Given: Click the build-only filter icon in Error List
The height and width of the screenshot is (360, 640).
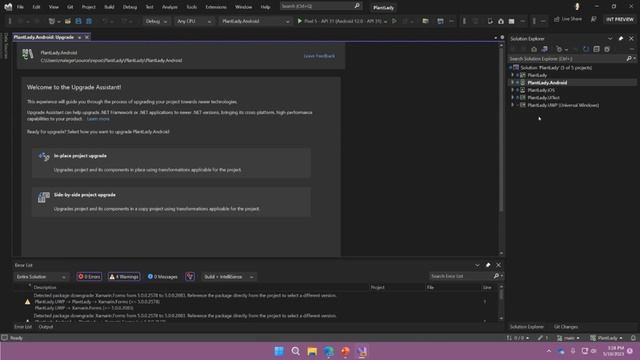Looking at the screenshot, I should [x=190, y=277].
